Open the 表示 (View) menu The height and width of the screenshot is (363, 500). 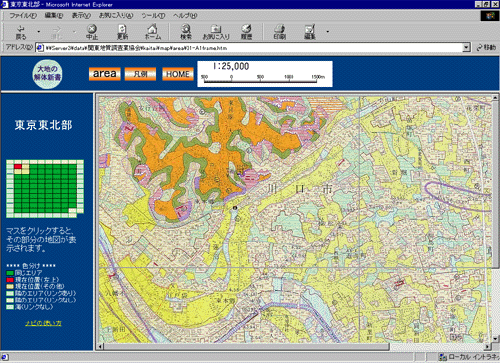(x=81, y=15)
